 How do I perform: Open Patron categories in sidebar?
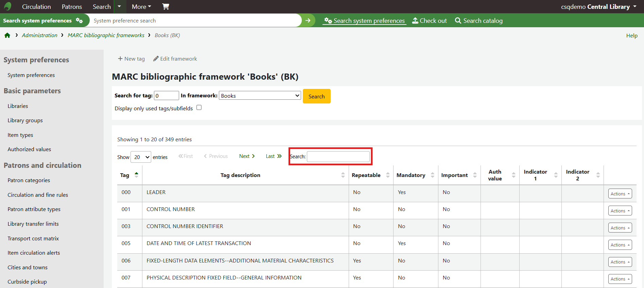pyautogui.click(x=29, y=180)
